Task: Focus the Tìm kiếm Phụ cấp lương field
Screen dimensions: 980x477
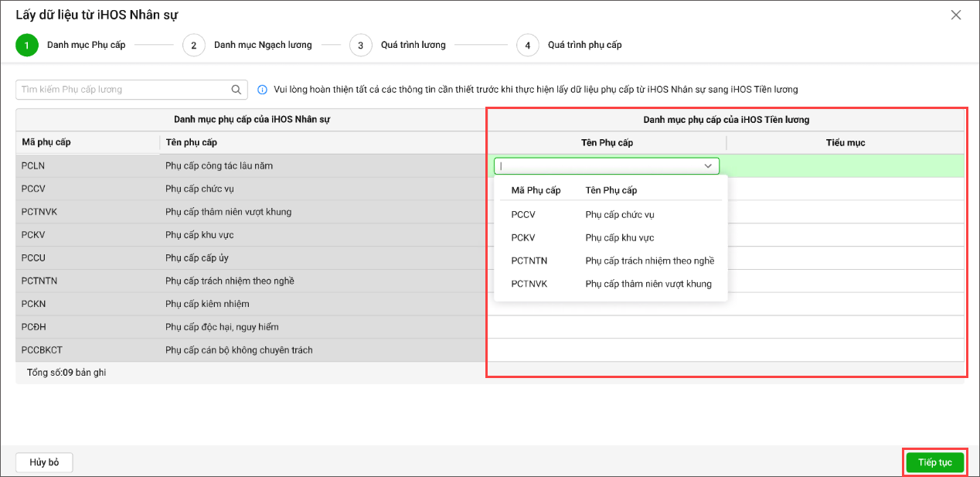Action: pyautogui.click(x=124, y=90)
